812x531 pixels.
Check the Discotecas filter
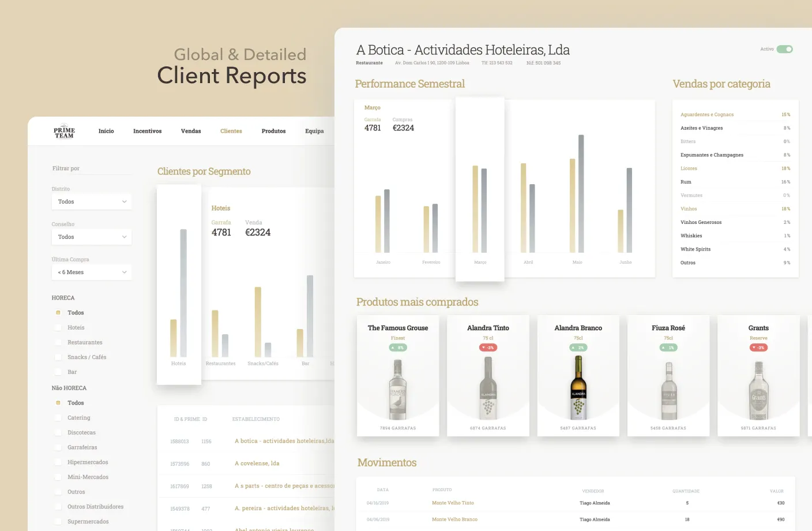coord(58,433)
